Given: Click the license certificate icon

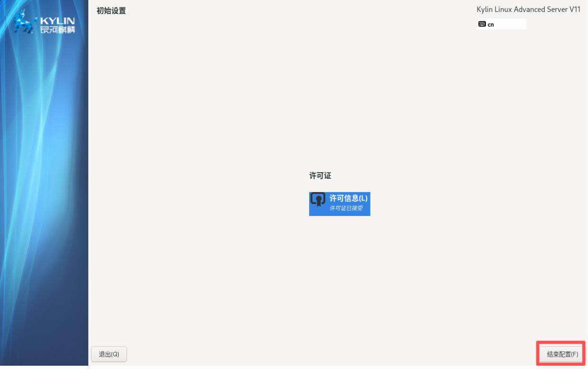Looking at the screenshot, I should [318, 199].
